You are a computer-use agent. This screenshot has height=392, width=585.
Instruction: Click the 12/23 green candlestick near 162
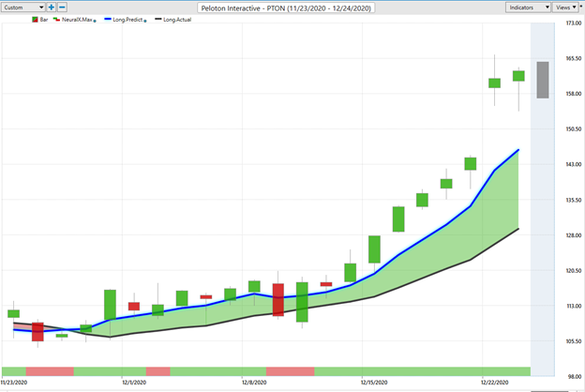518,76
